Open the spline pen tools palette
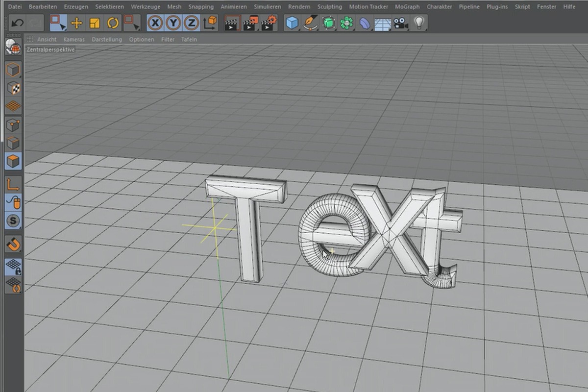 point(311,23)
